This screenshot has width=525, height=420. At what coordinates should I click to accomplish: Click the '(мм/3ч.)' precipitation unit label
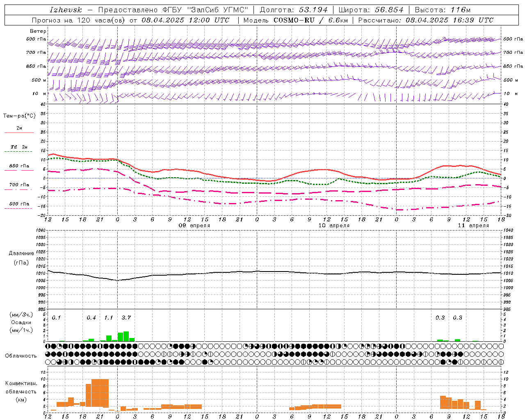21,315
